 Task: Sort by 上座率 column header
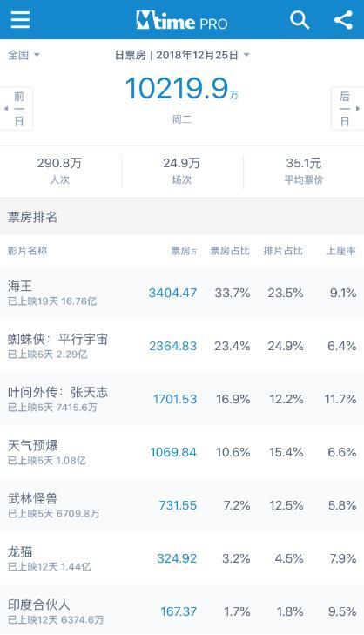coord(341,251)
